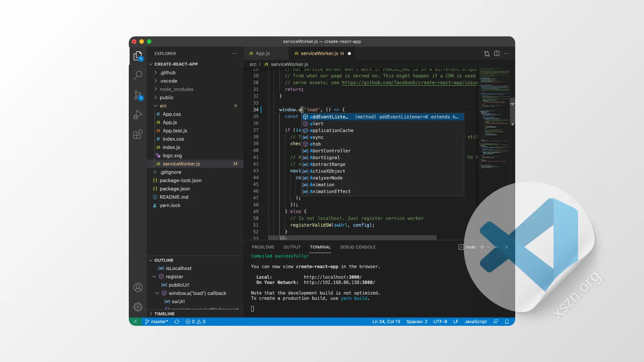Create a new terminal with the plus icon
644x362 pixels.
pyautogui.click(x=482, y=247)
